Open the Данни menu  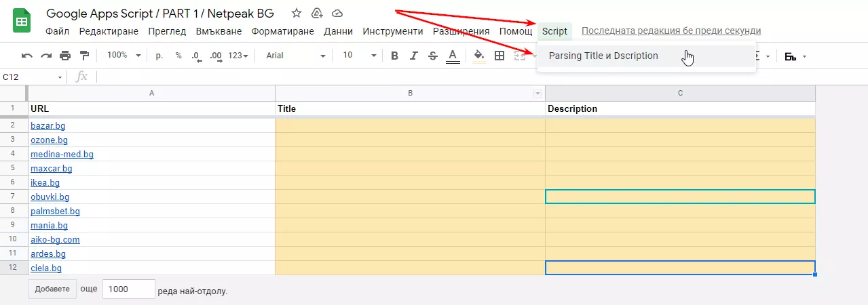338,31
